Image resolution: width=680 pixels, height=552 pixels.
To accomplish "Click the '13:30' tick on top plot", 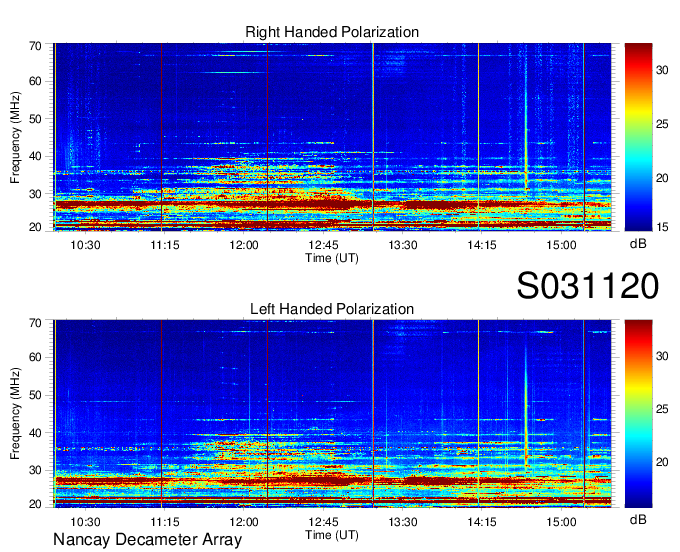I will coord(402,245).
